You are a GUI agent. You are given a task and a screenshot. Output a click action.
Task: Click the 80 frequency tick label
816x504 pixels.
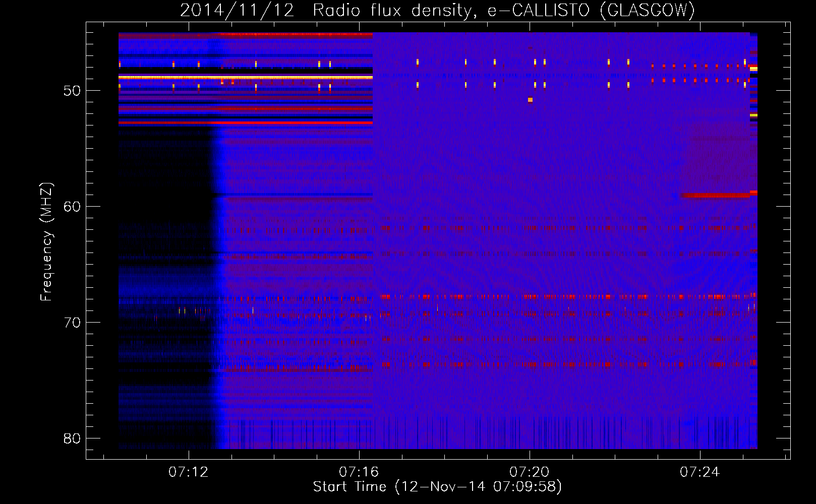click(x=72, y=438)
